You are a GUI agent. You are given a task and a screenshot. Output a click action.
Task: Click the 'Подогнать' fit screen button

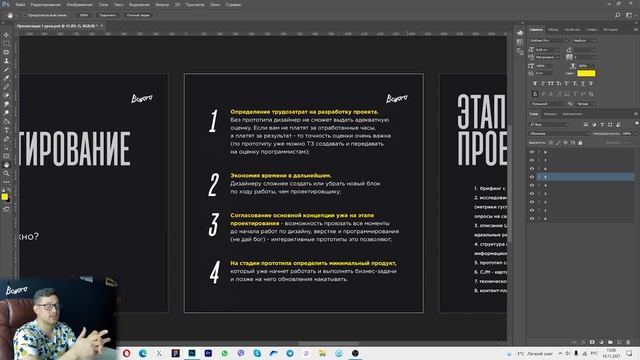107,15
